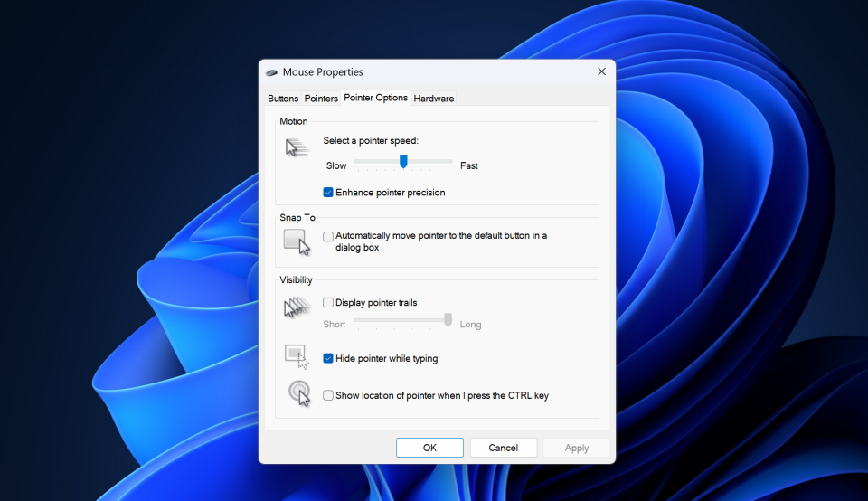Image resolution: width=868 pixels, height=501 pixels.
Task: Click the Cancel button
Action: 504,448
